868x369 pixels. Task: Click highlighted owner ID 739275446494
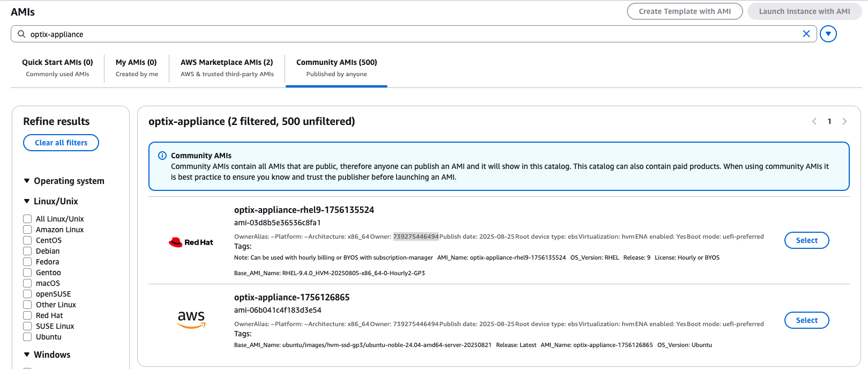coord(416,237)
